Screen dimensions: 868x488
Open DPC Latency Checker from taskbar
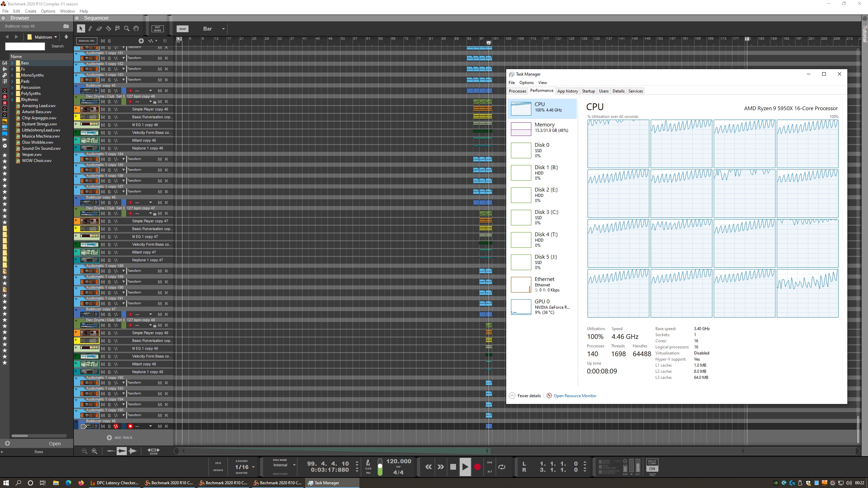click(x=114, y=483)
